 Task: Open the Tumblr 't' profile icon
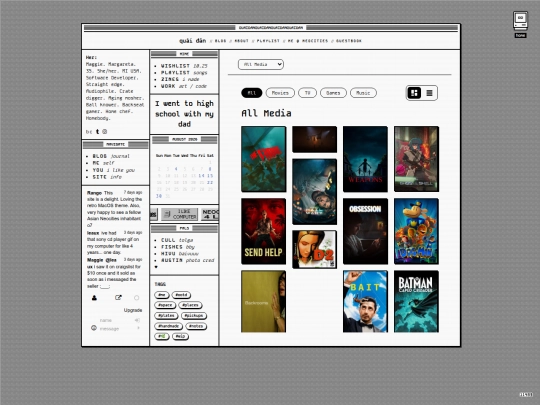coord(97,132)
